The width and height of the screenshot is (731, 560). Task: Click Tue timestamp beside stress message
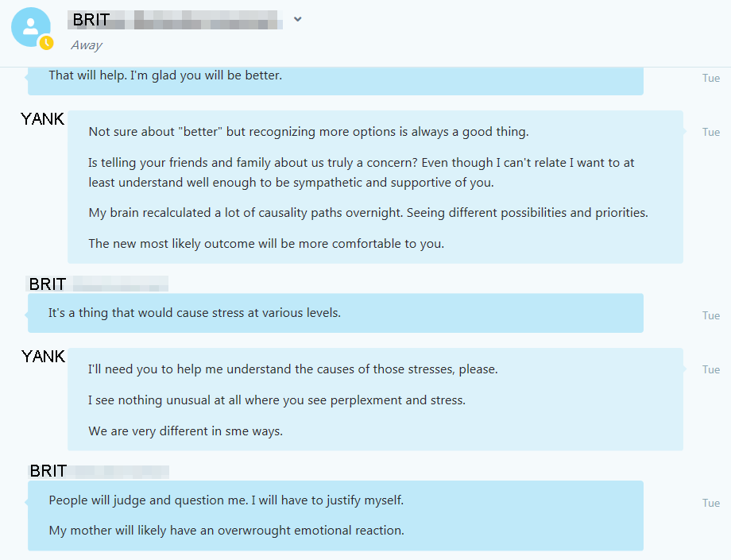(x=711, y=316)
